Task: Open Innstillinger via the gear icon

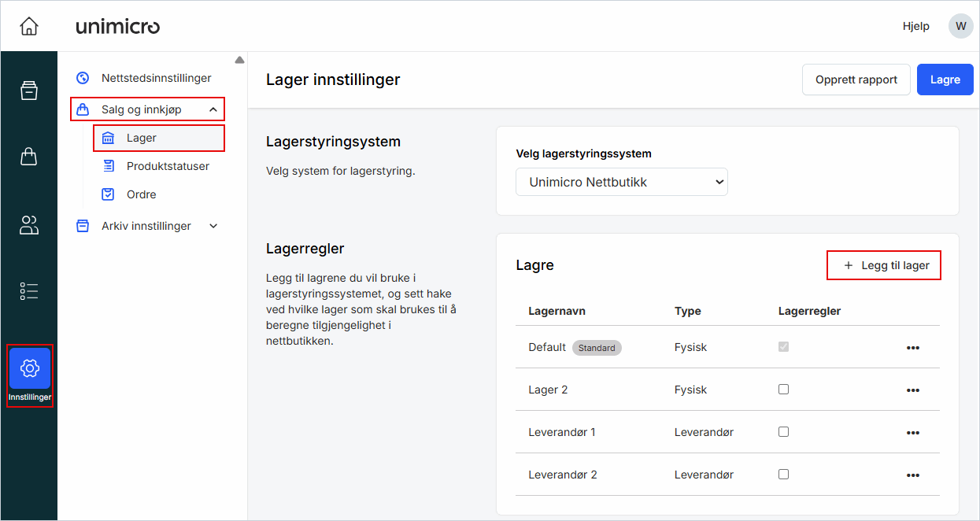Action: coord(29,367)
